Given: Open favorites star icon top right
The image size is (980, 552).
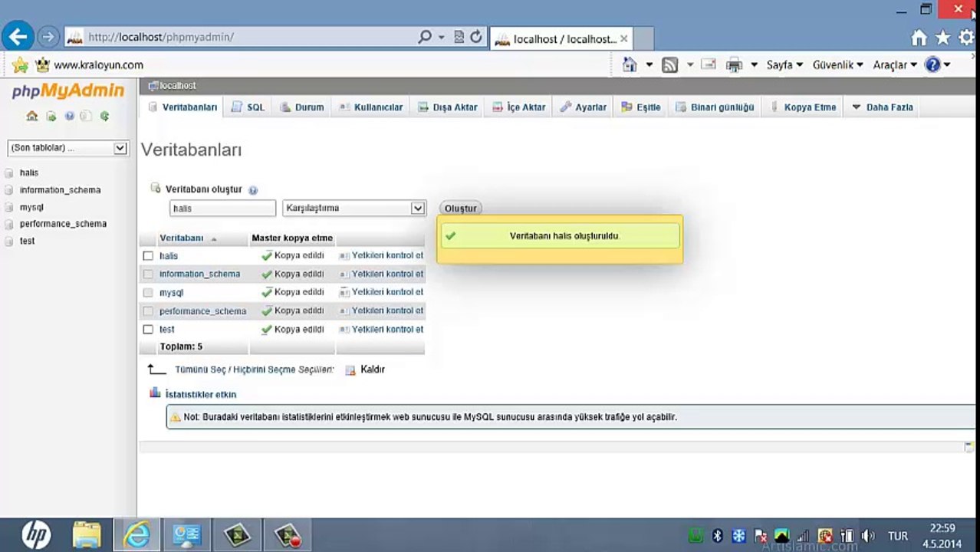Looking at the screenshot, I should [942, 38].
